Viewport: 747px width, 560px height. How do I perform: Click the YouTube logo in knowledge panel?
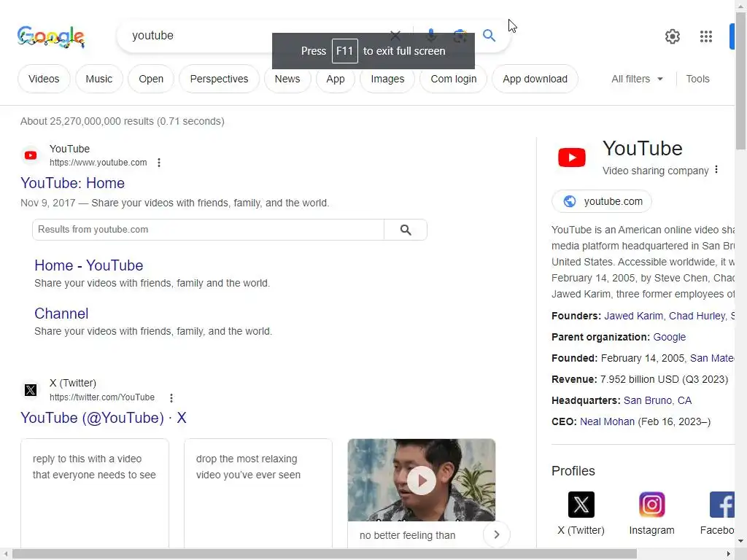[572, 157]
